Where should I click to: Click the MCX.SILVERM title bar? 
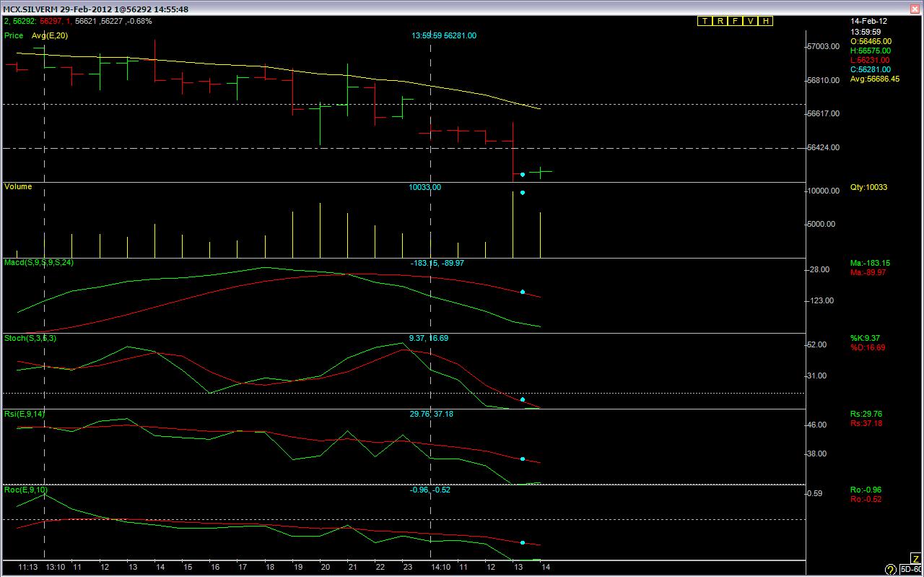click(462, 9)
